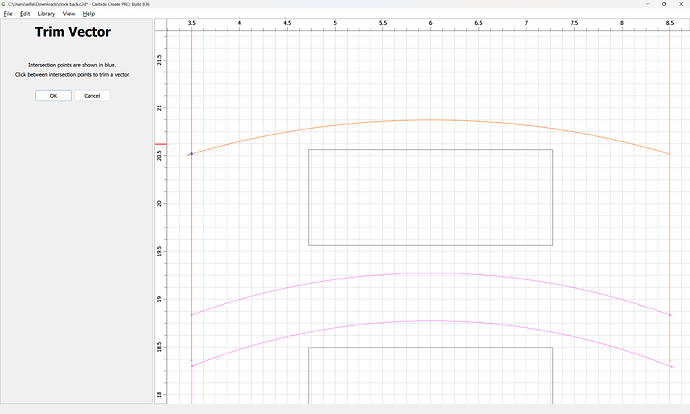Open the Help menu
690x414 pixels.
[89, 14]
